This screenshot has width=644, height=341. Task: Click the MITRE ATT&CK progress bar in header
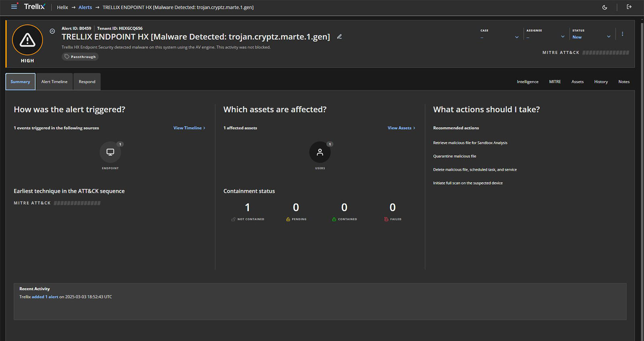(x=605, y=53)
